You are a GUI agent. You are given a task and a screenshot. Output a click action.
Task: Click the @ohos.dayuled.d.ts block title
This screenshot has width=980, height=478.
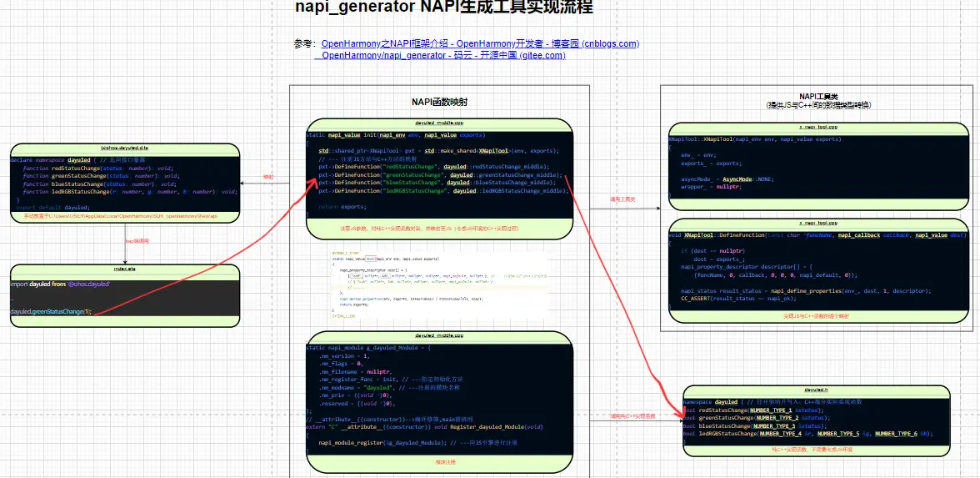(x=124, y=148)
